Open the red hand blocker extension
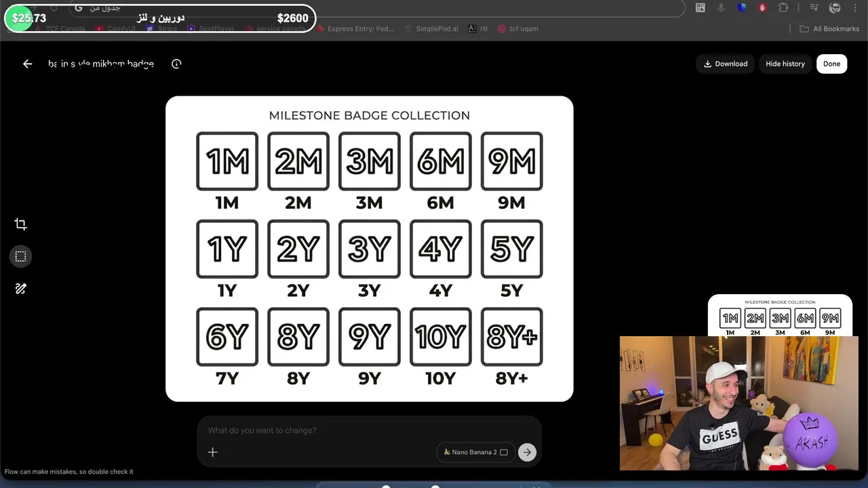Viewport: 868px width, 488px height. coord(763,7)
